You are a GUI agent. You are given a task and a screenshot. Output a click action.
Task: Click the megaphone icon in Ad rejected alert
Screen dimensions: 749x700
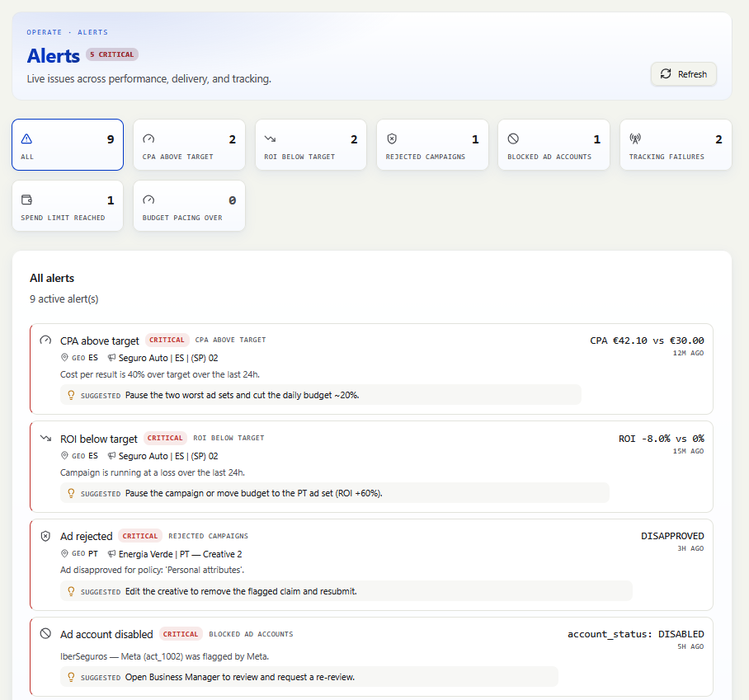pos(111,553)
